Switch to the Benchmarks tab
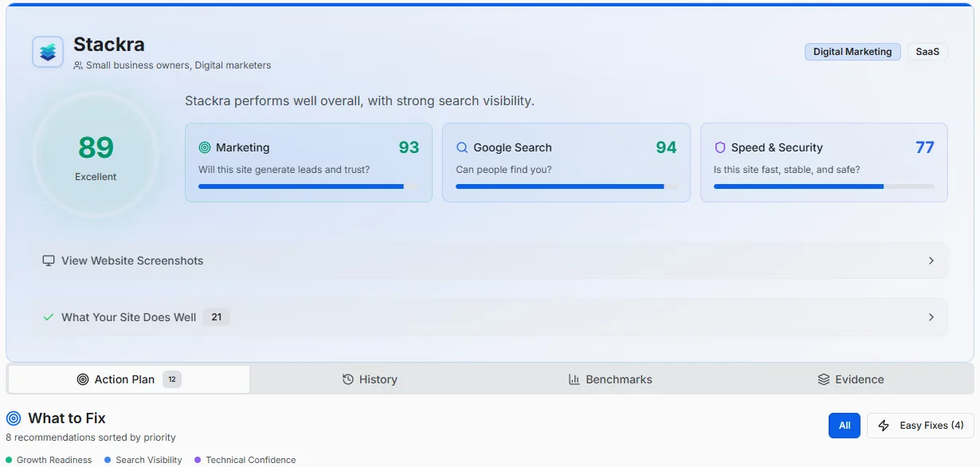 click(610, 379)
